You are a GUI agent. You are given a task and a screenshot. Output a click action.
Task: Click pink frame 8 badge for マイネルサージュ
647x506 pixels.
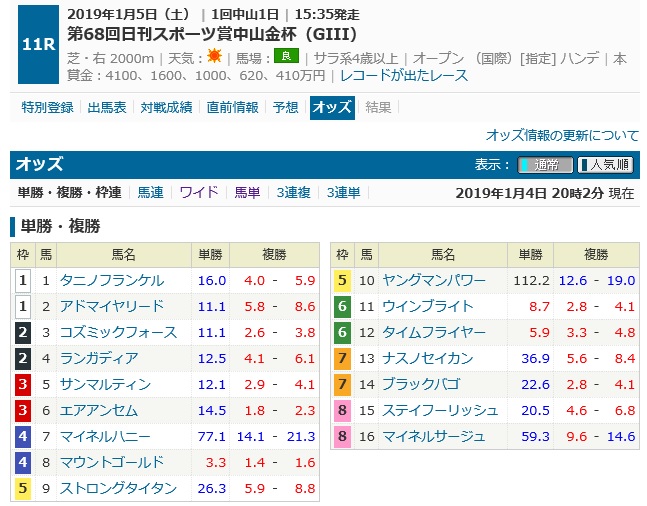(342, 437)
